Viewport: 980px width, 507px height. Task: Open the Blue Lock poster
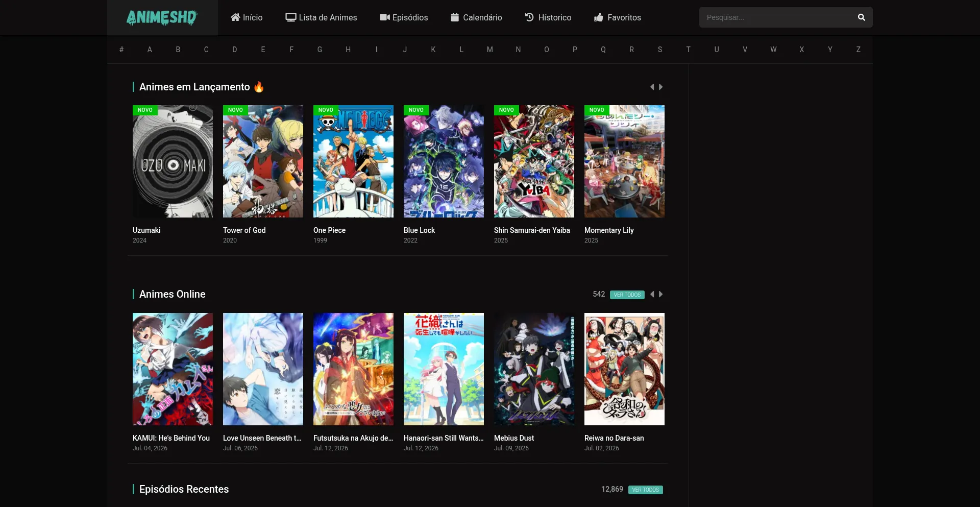(444, 161)
